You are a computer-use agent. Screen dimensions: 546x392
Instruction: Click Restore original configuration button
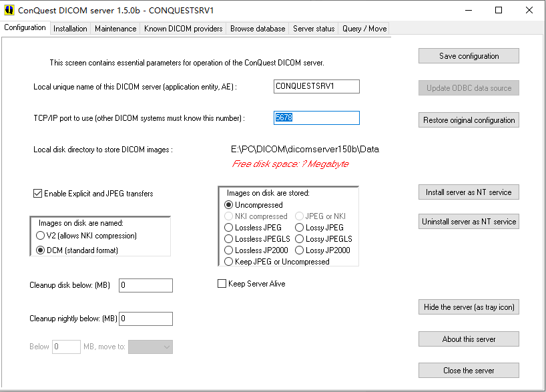469,120
